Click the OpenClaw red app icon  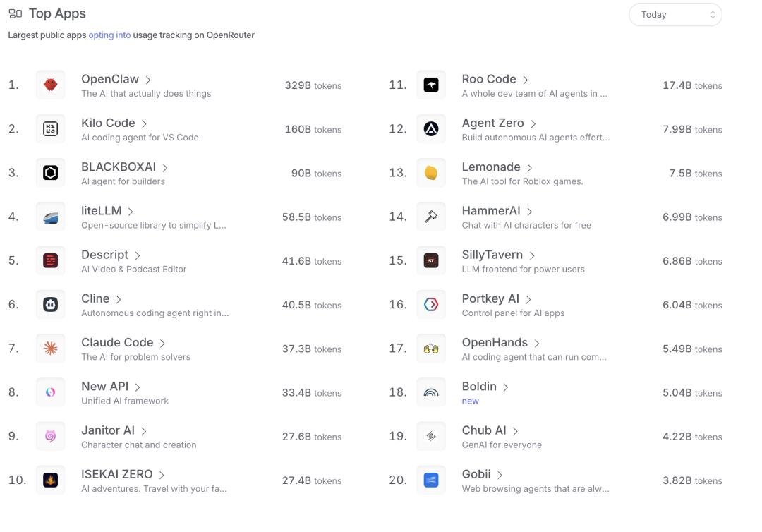[x=50, y=85]
